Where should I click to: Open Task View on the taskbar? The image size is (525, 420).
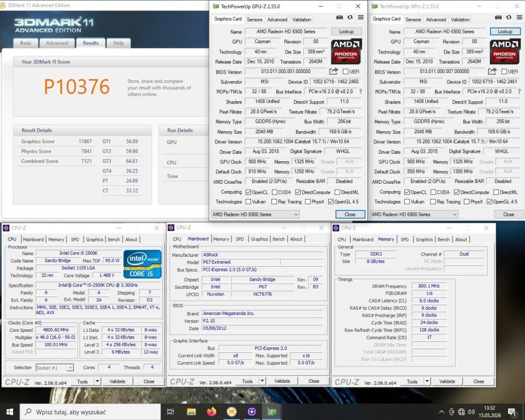171,412
